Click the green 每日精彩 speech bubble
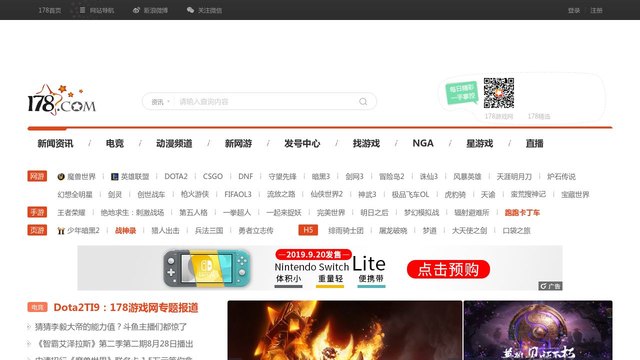 pyautogui.click(x=462, y=93)
